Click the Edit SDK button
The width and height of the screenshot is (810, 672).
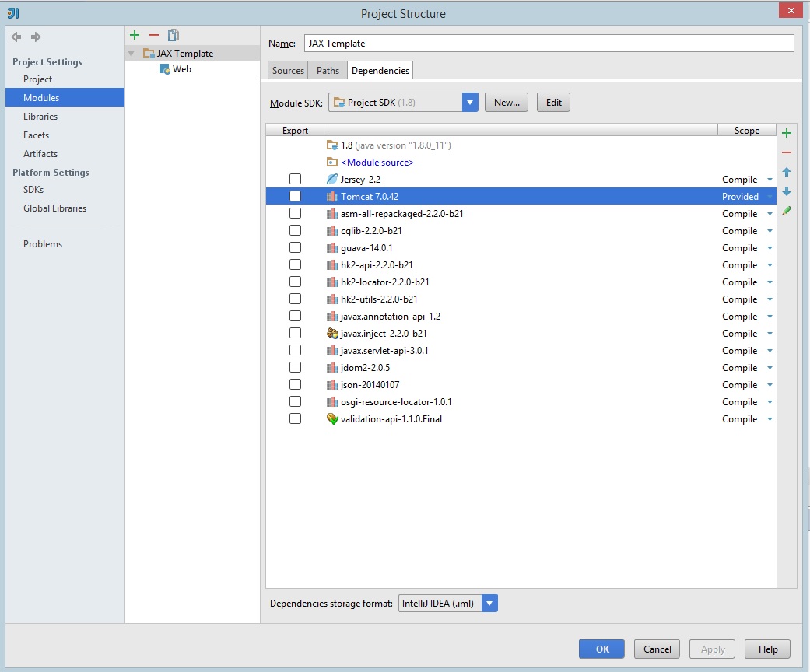tap(553, 102)
